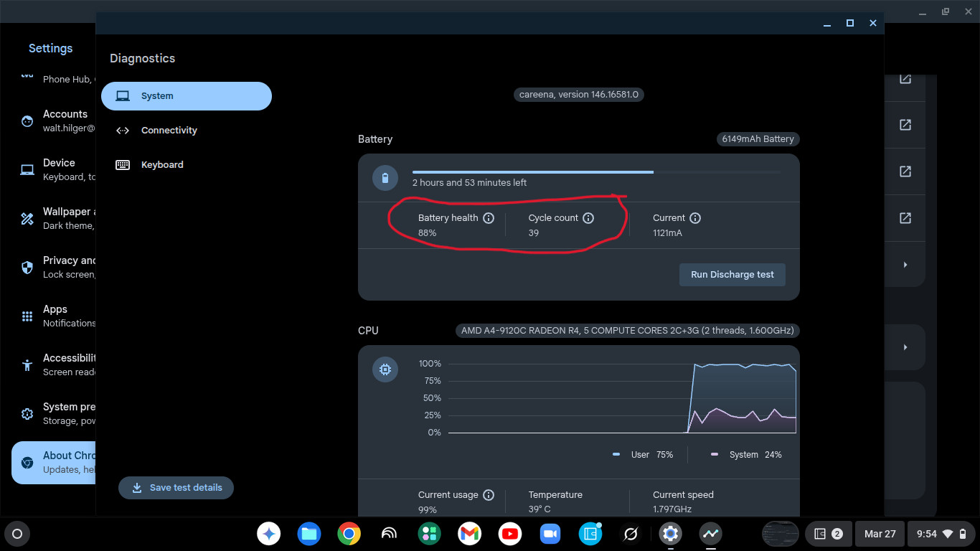Screen dimensions: 980x551
Task: Open Gmail from the shelf
Action: (x=470, y=534)
